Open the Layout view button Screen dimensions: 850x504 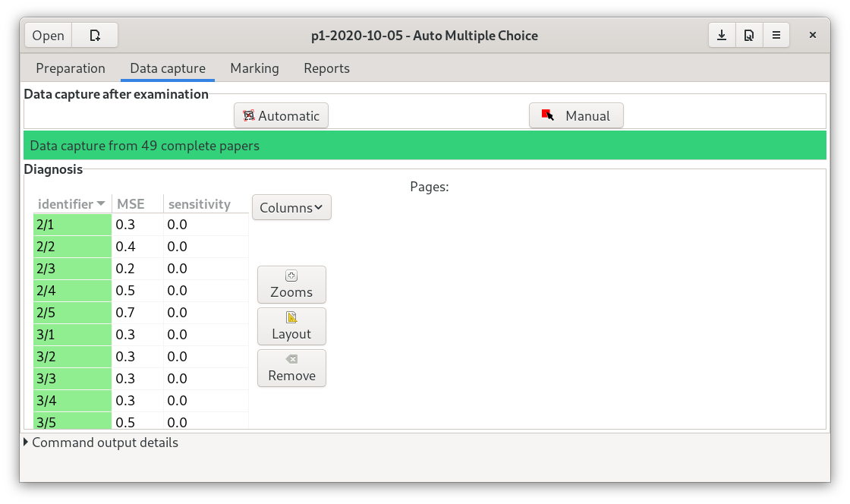click(291, 326)
